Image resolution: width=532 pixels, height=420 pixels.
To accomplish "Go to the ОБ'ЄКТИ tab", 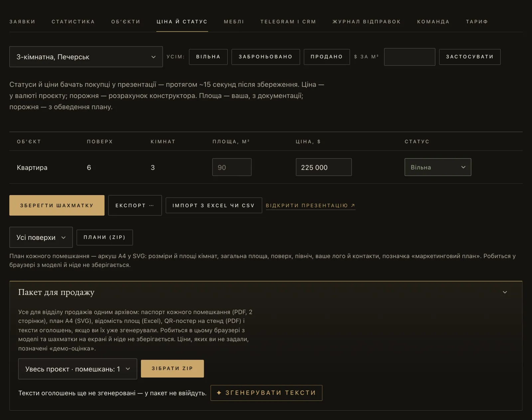I will click(126, 22).
